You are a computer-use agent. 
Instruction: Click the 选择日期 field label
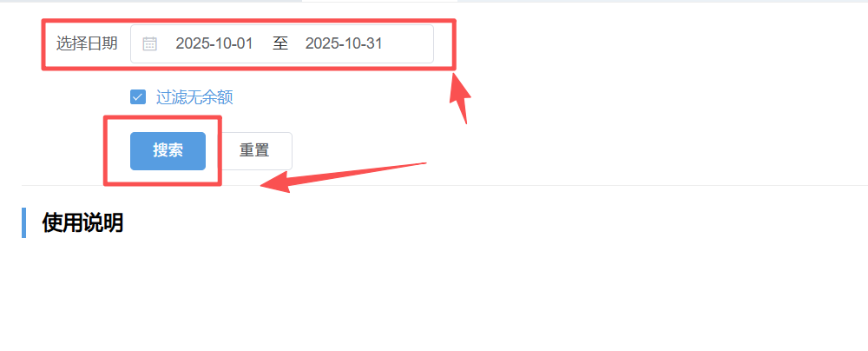87,43
